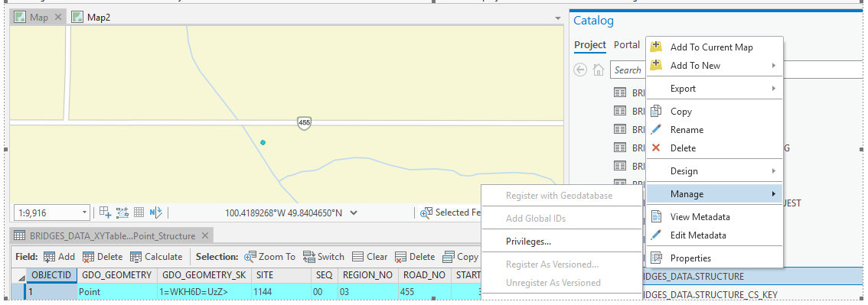The height and width of the screenshot is (305, 868).
Task: Open the Portal tab in Catalog
Action: [627, 45]
